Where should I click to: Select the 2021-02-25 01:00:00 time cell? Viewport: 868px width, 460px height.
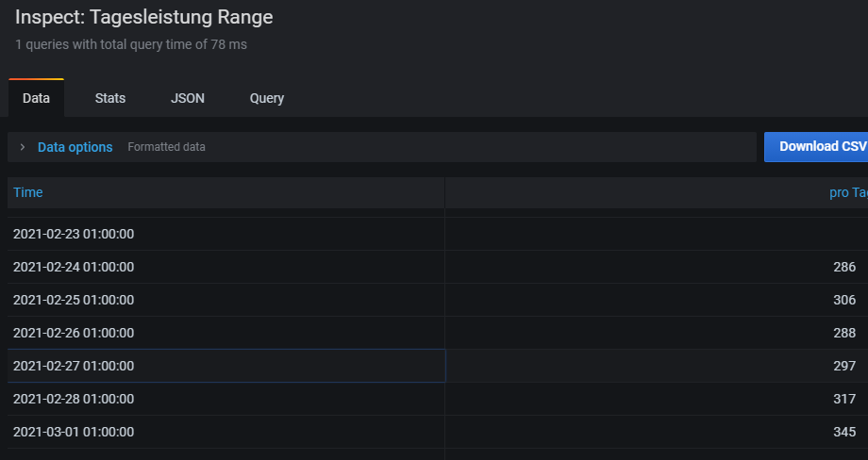(x=74, y=300)
